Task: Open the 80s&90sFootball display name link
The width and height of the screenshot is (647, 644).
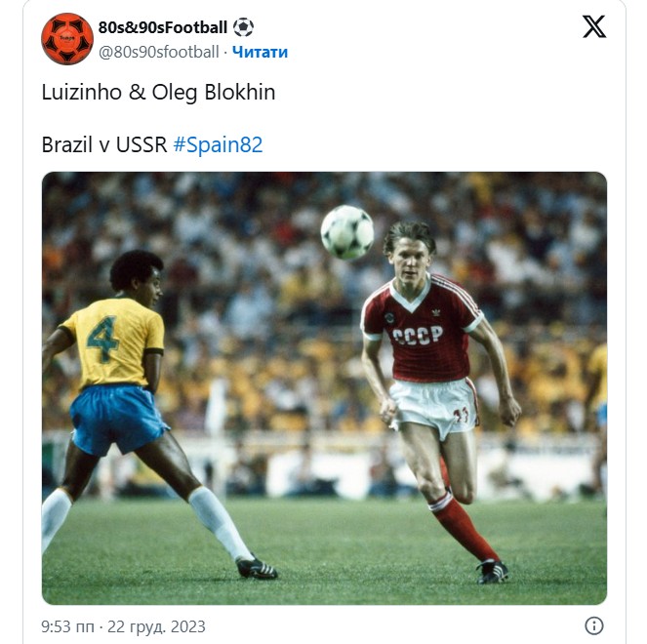Action: pyautogui.click(x=162, y=27)
